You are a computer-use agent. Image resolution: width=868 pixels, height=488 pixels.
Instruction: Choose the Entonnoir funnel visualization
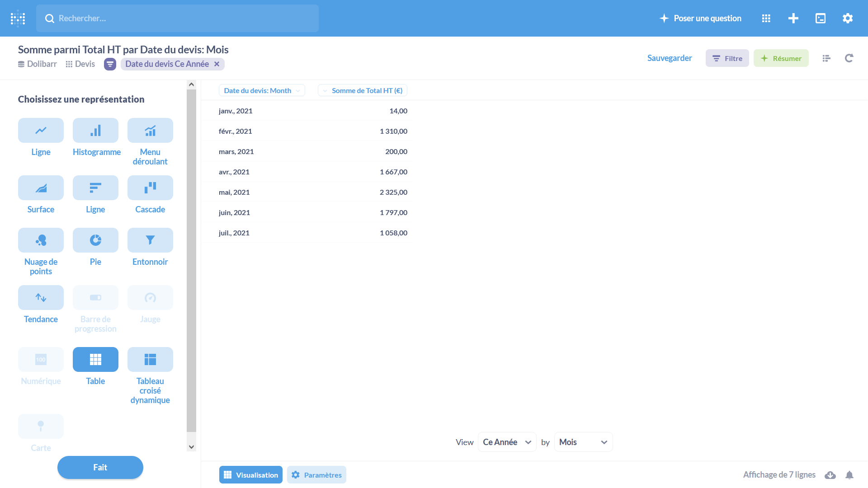(150, 240)
